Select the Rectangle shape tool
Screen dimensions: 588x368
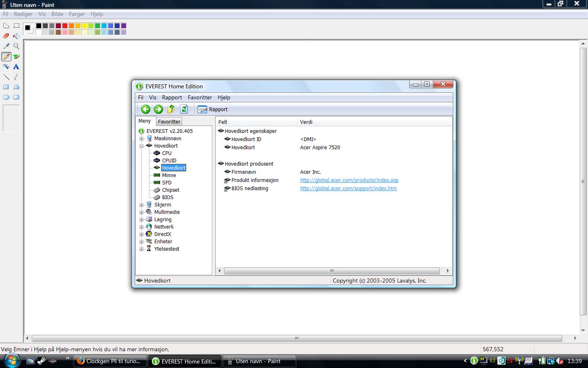point(6,87)
